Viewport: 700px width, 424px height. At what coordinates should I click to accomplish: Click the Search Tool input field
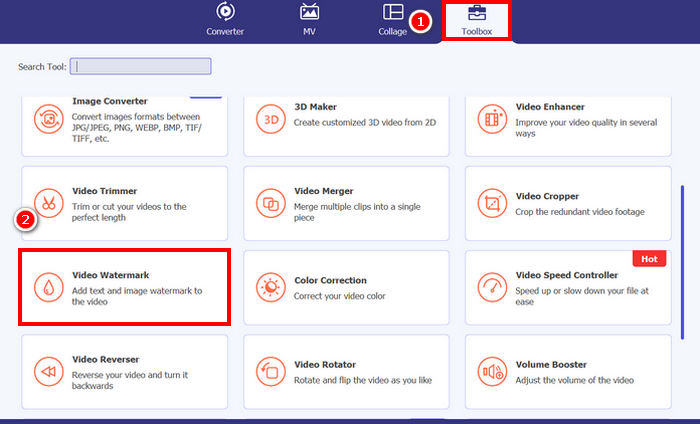pos(143,67)
